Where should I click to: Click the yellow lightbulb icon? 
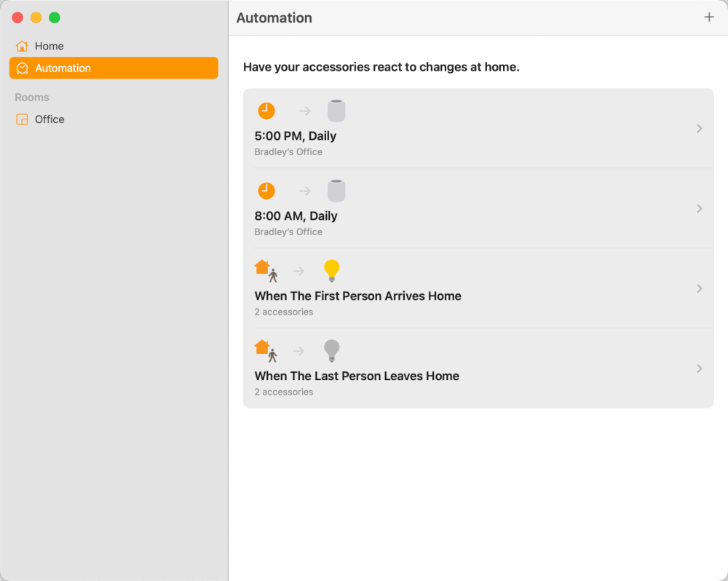pyautogui.click(x=331, y=271)
